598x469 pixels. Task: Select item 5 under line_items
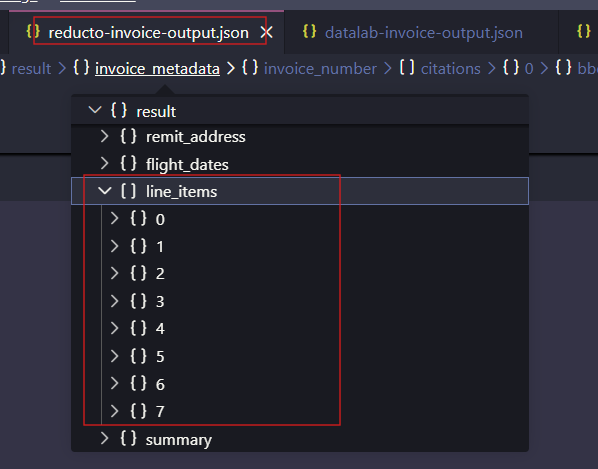160,357
